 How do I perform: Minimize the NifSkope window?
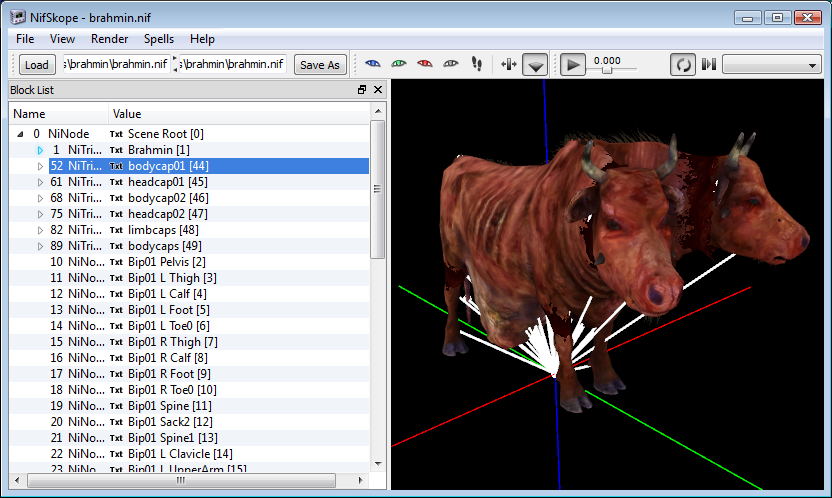748,18
